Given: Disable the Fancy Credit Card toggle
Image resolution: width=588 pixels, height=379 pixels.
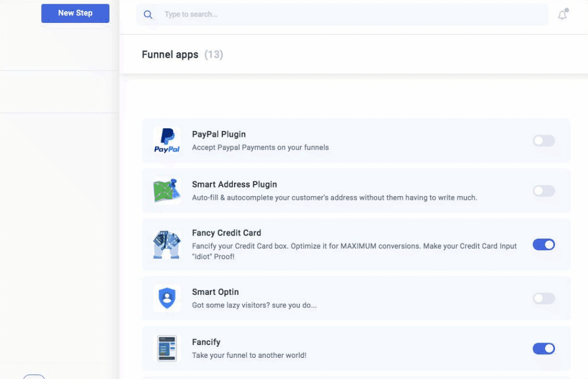Looking at the screenshot, I should click(544, 244).
